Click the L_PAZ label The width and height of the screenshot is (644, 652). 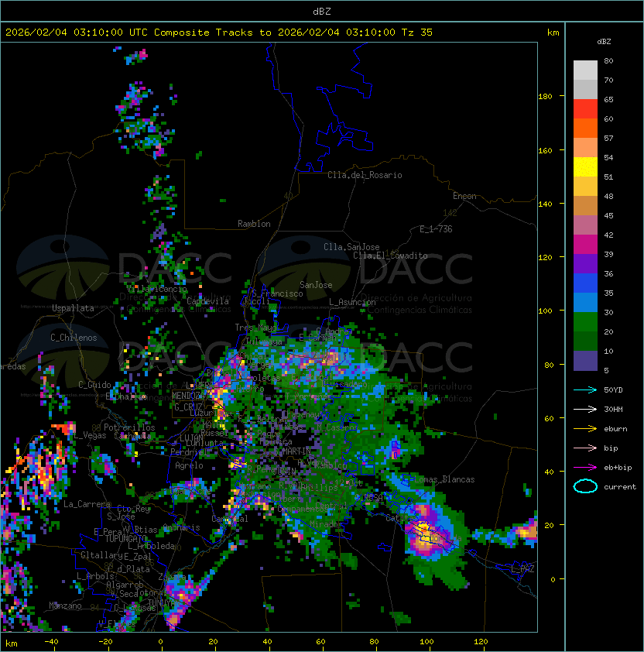pyautogui.click(x=523, y=569)
